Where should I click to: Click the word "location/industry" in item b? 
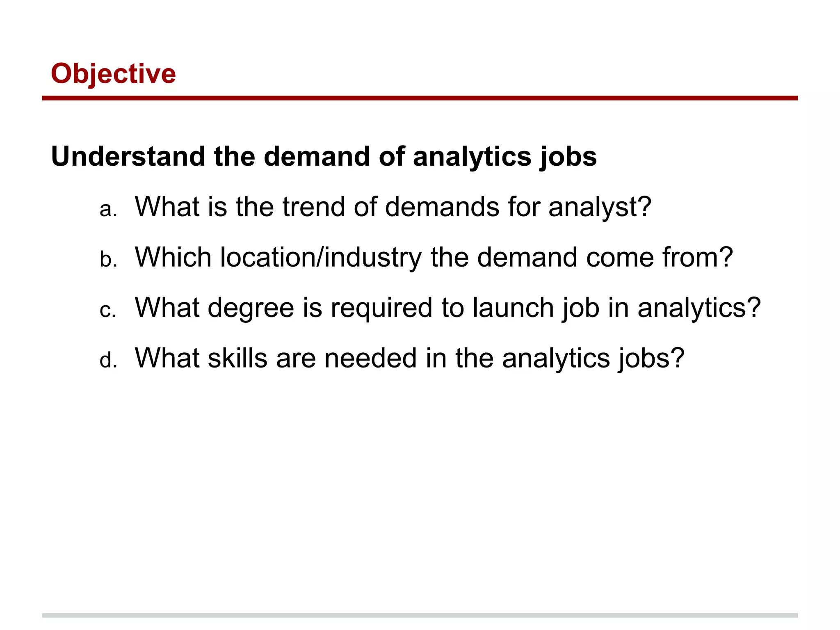321,258
